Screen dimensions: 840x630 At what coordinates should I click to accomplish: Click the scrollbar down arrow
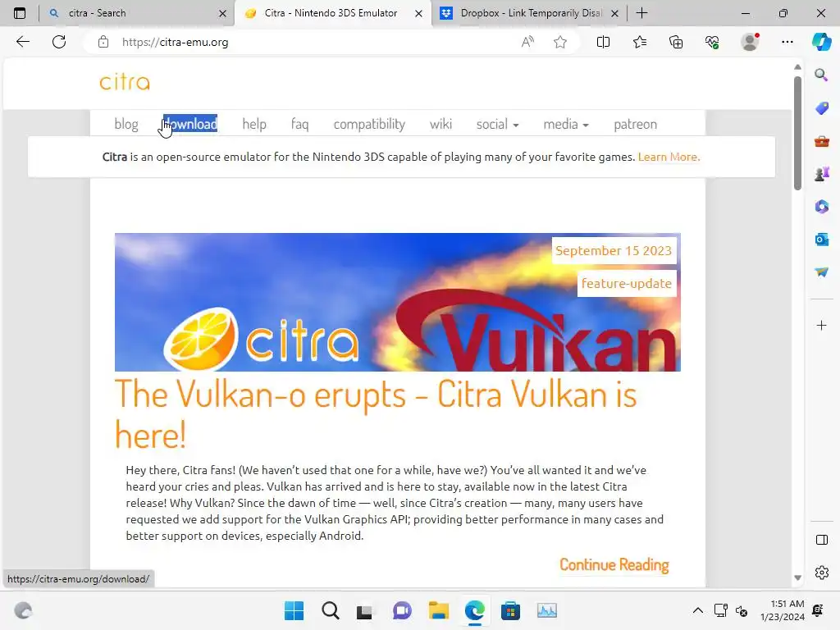[797, 577]
